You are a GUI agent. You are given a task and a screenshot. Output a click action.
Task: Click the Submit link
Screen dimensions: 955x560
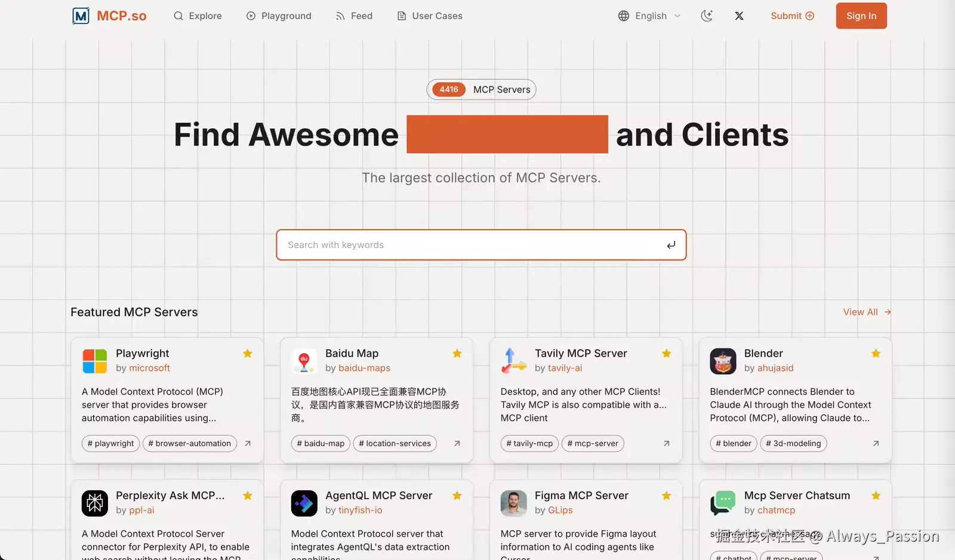(x=792, y=16)
